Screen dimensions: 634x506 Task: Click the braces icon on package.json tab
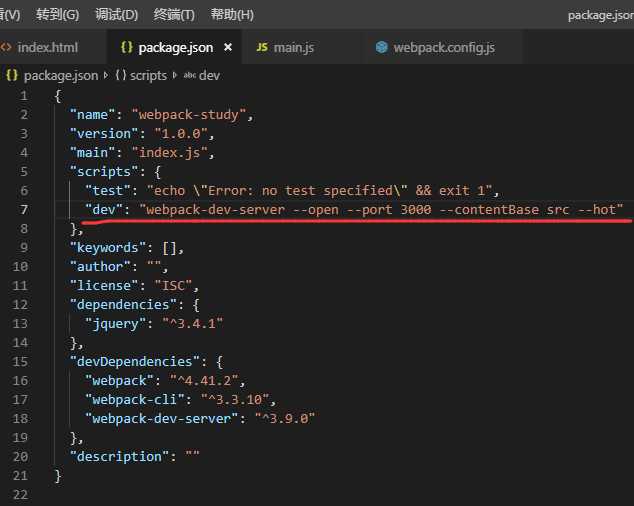pos(127,47)
